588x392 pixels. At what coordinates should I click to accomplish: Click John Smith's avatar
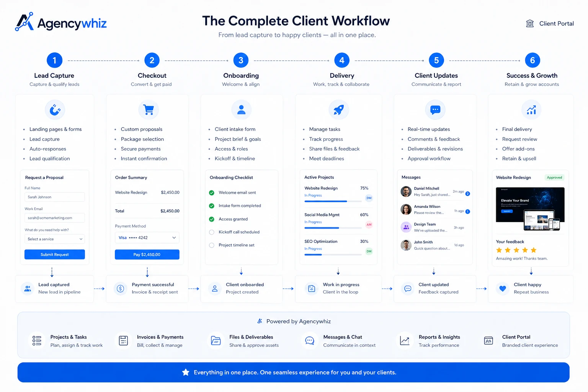tap(406, 245)
